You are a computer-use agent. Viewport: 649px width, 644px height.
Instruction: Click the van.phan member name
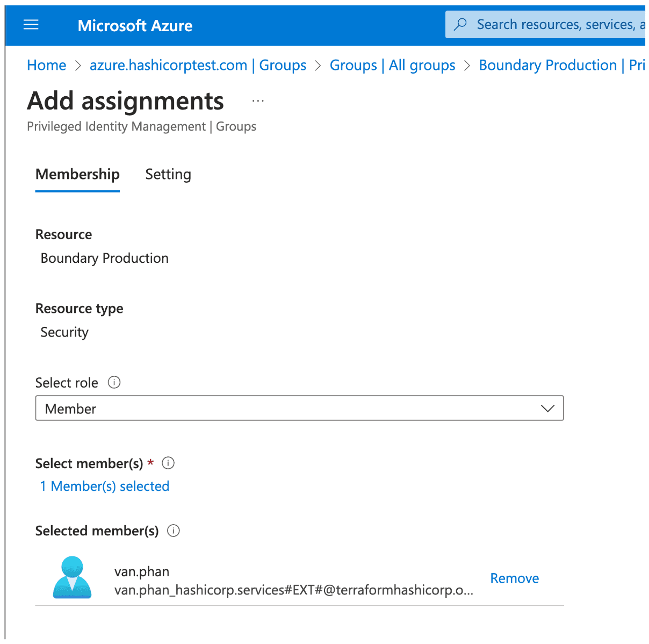(142, 571)
